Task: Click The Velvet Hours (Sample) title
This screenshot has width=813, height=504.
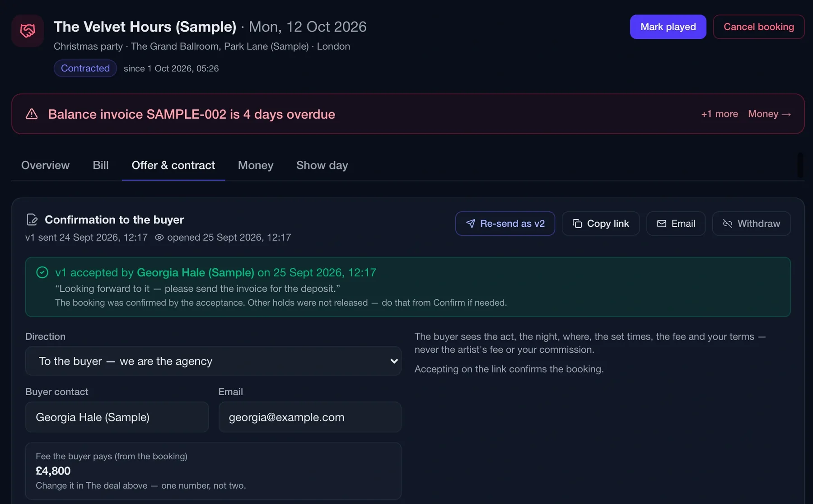Action: [x=145, y=27]
